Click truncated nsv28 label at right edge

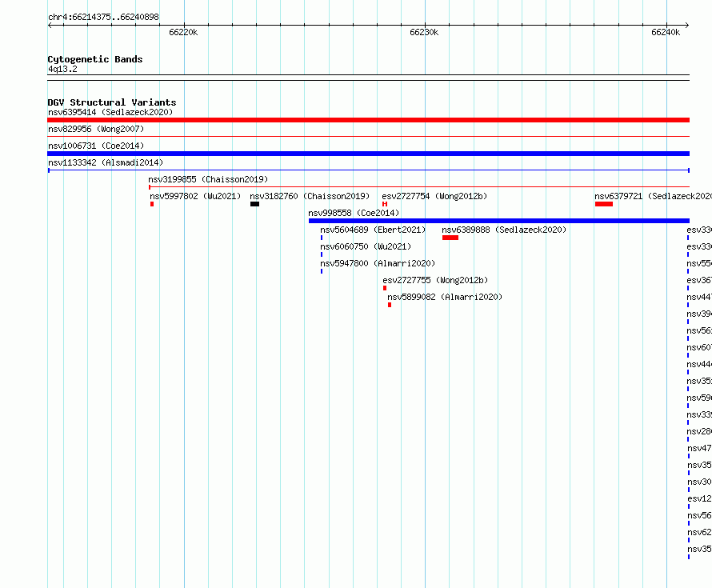(699, 431)
